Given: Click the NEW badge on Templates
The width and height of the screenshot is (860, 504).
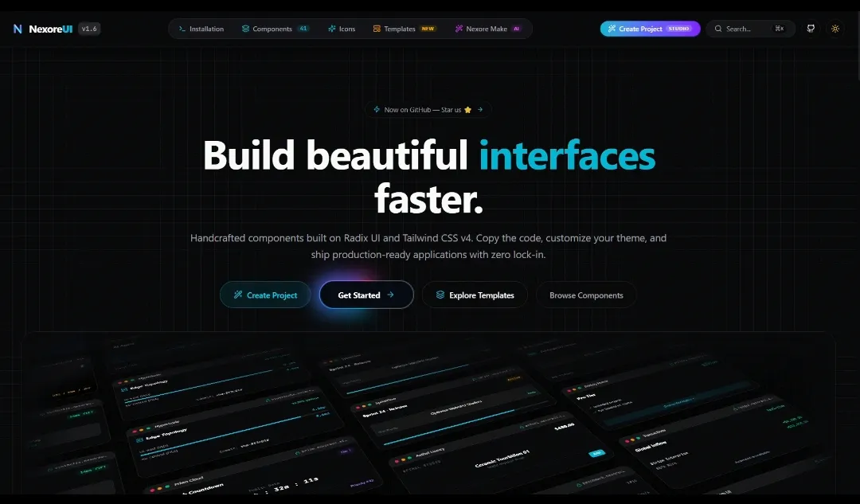Looking at the screenshot, I should [428, 29].
